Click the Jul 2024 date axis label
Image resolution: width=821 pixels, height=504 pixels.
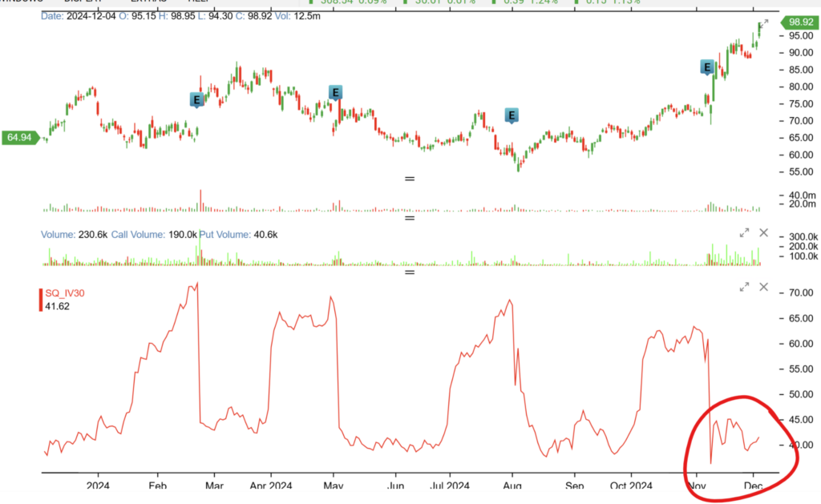tap(449, 486)
